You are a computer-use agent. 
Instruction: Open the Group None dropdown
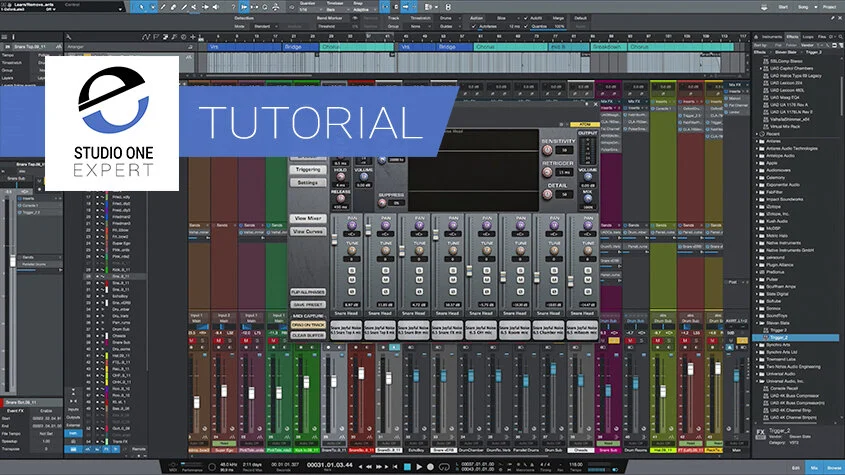coord(418,26)
